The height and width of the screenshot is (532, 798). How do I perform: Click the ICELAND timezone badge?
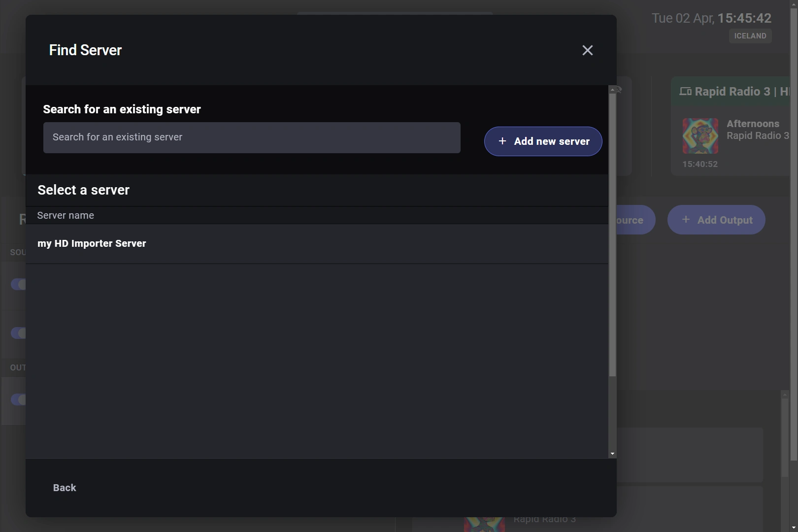[x=750, y=36]
